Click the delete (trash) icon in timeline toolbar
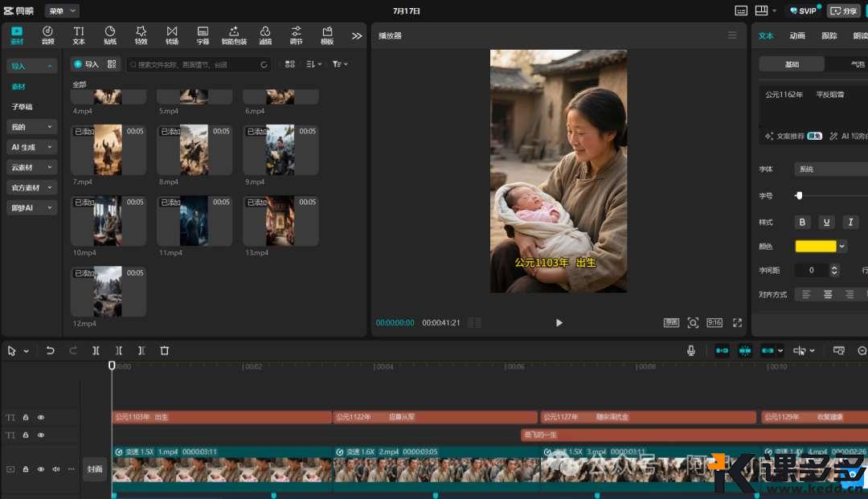The width and height of the screenshot is (868, 499). tap(165, 350)
